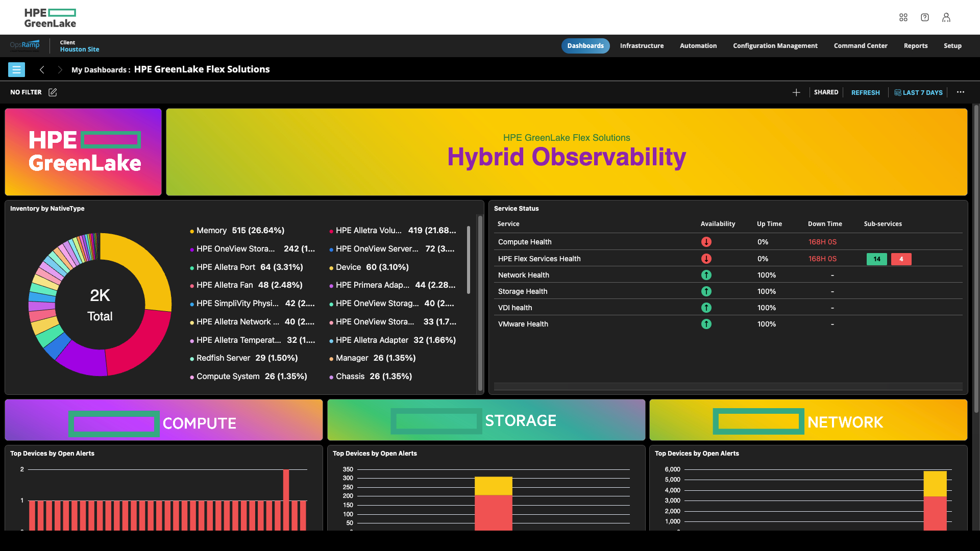Open the Reports menu
The width and height of the screenshot is (980, 551).
pos(916,46)
